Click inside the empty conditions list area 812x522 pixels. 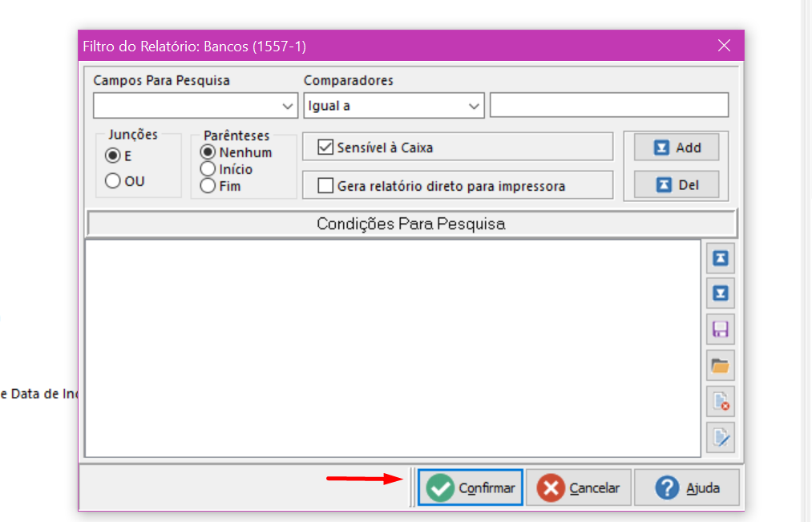coord(393,349)
